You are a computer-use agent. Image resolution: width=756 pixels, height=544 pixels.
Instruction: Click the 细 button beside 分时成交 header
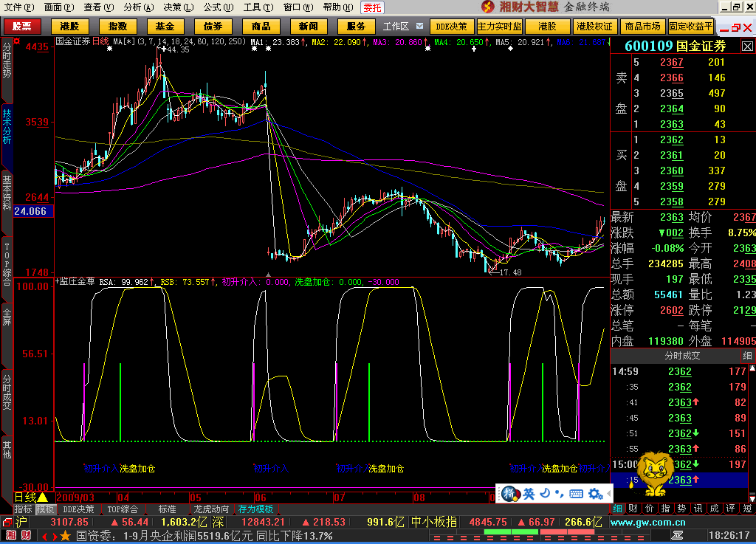click(747, 356)
